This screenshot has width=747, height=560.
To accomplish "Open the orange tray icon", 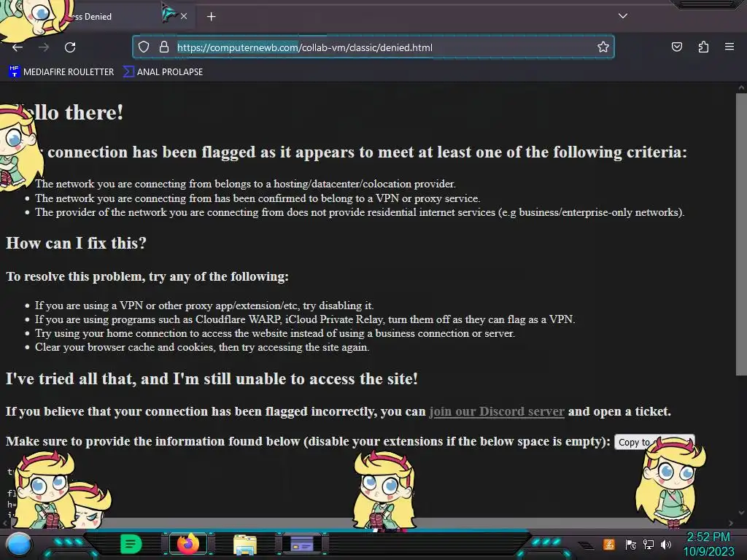I will point(608,544).
